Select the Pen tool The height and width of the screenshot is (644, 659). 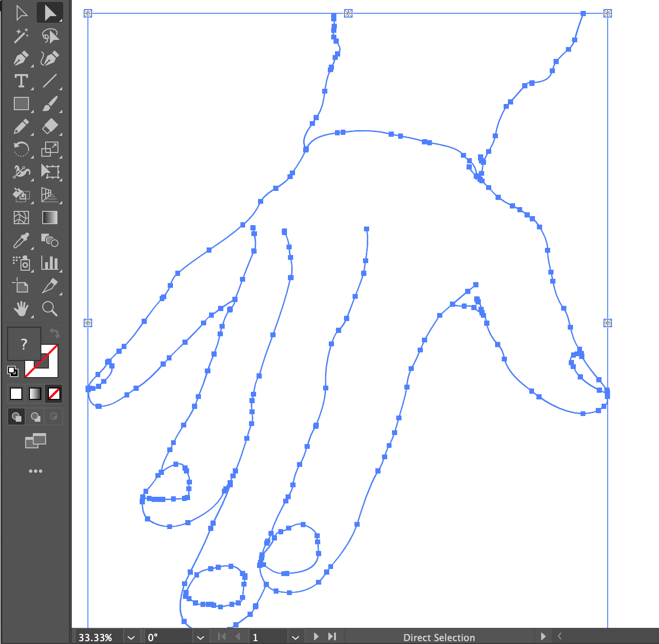[21, 58]
